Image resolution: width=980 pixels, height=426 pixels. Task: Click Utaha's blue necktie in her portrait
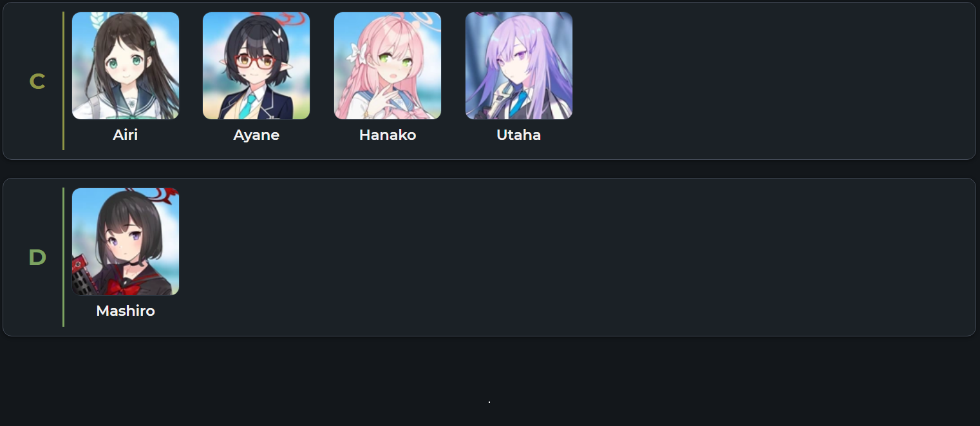tap(520, 101)
